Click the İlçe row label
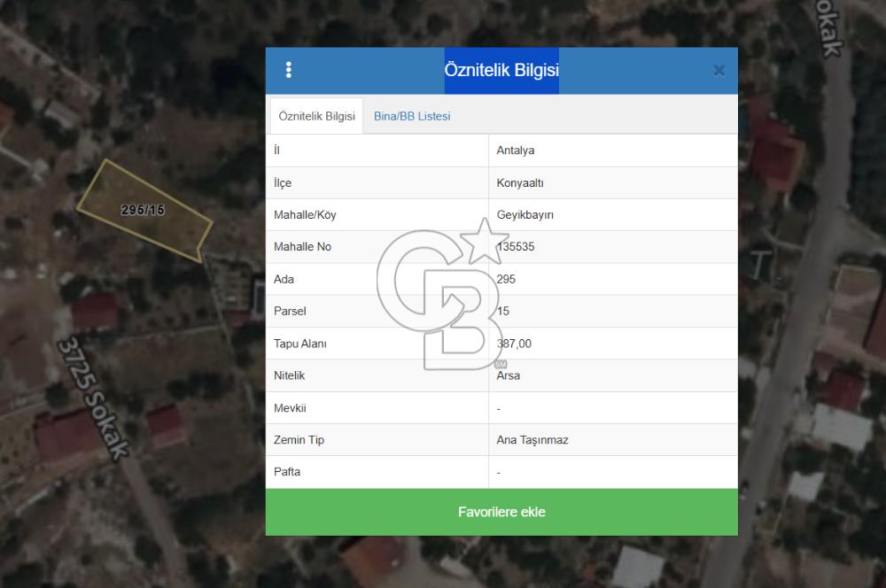Image resolution: width=886 pixels, height=588 pixels. click(284, 182)
